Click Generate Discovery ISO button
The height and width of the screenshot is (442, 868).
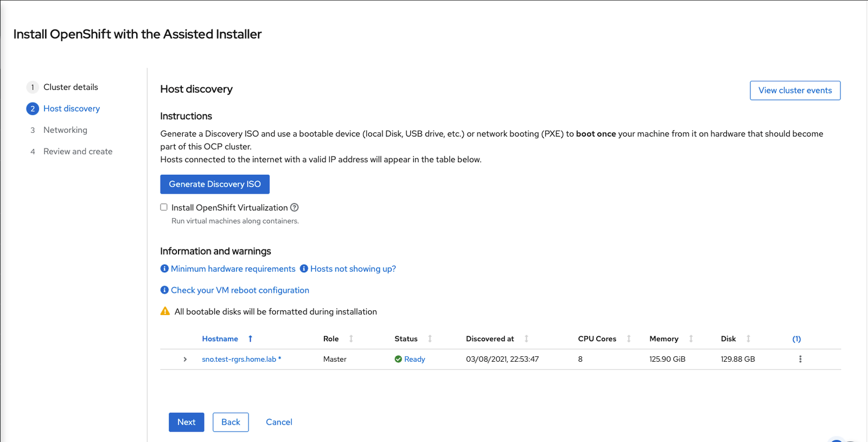tap(215, 184)
